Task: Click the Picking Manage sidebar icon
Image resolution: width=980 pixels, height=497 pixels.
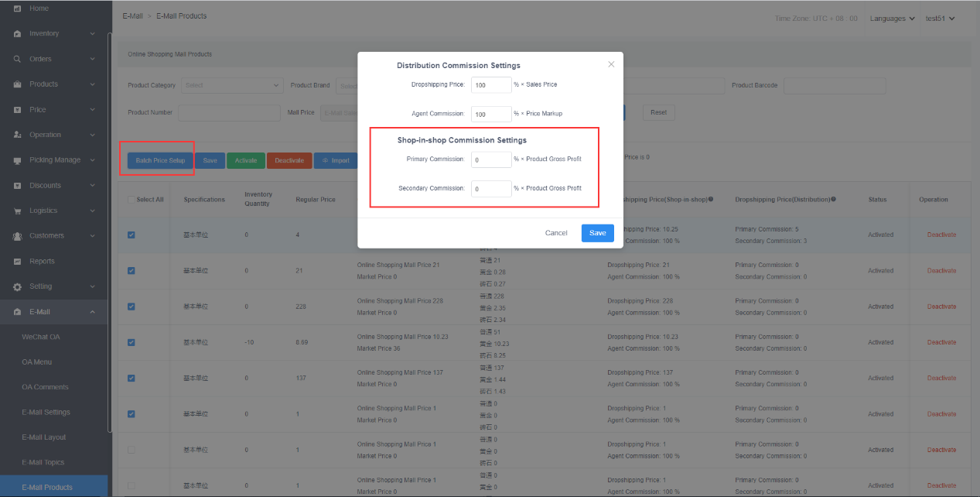Action: 17,160
